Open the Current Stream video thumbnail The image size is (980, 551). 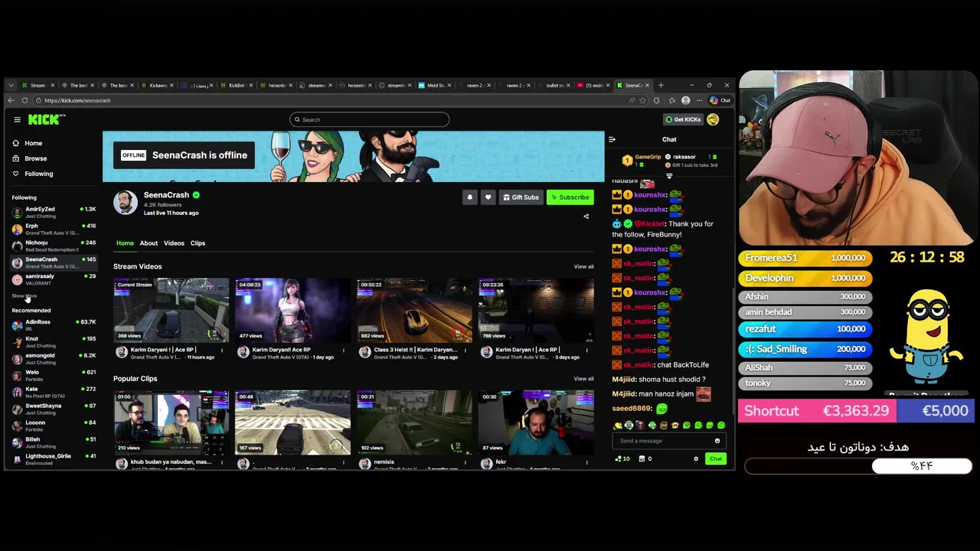tap(171, 310)
